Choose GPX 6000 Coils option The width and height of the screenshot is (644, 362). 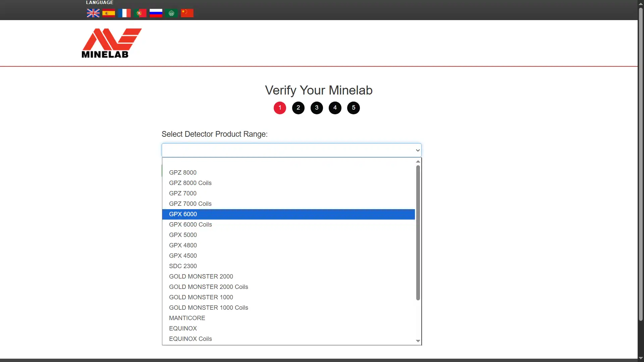(288, 225)
